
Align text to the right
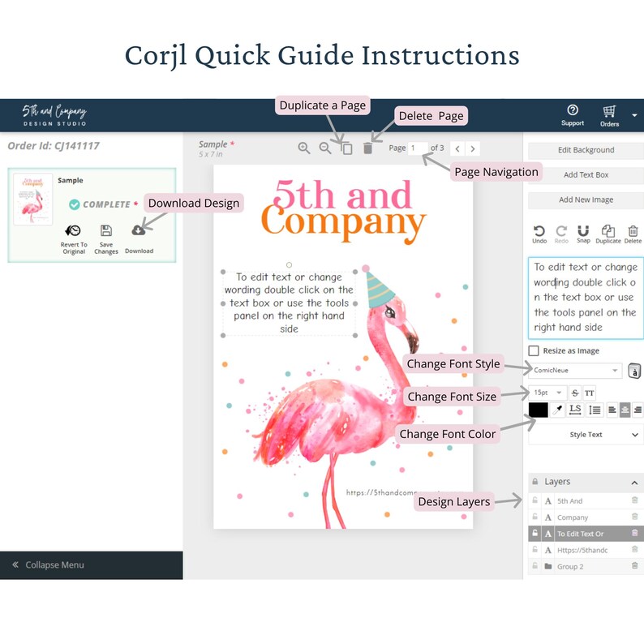(x=638, y=410)
